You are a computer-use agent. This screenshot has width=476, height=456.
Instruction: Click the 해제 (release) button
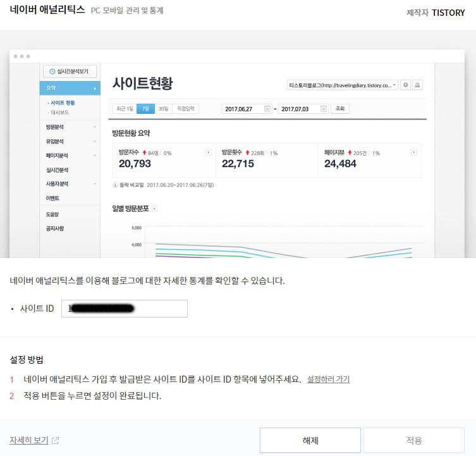coord(310,440)
